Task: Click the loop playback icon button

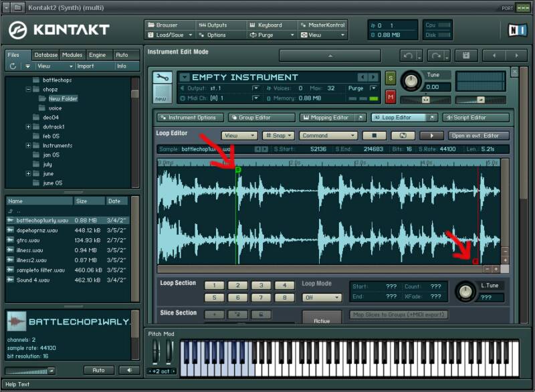Action: (403, 135)
